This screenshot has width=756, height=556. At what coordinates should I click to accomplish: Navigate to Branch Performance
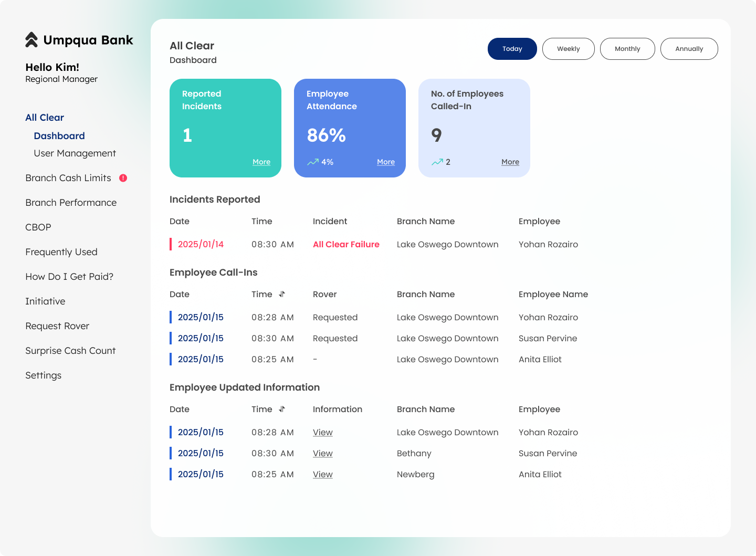[x=71, y=203]
